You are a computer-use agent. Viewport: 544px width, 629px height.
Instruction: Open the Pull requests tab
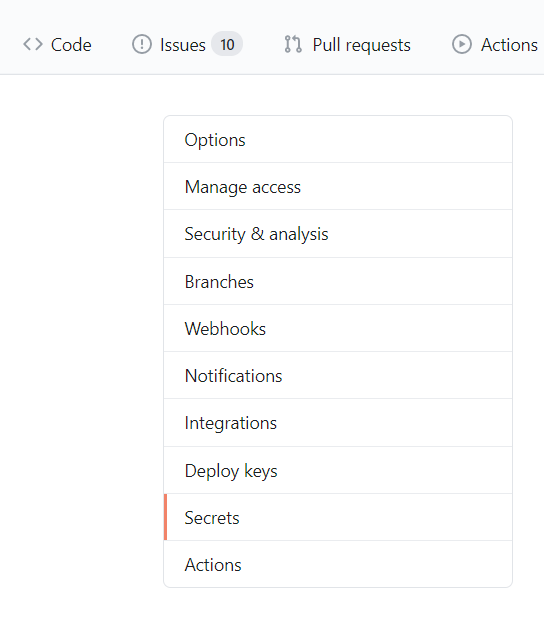tap(347, 45)
